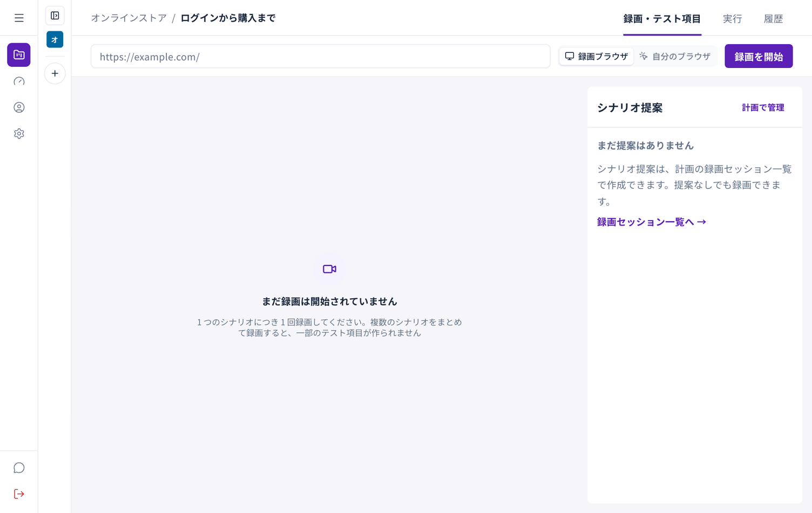Open the 録画・テスト項目 tab

coord(662,19)
